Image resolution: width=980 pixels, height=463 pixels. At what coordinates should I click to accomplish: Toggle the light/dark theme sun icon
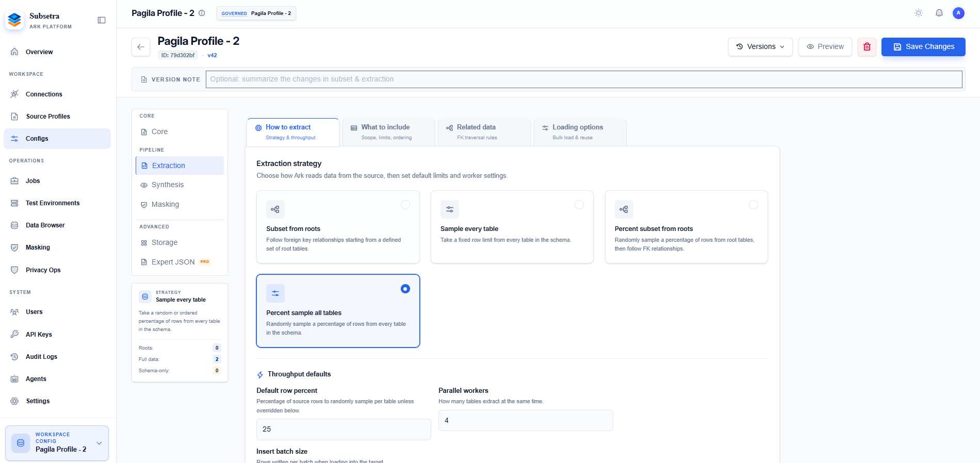click(x=919, y=13)
